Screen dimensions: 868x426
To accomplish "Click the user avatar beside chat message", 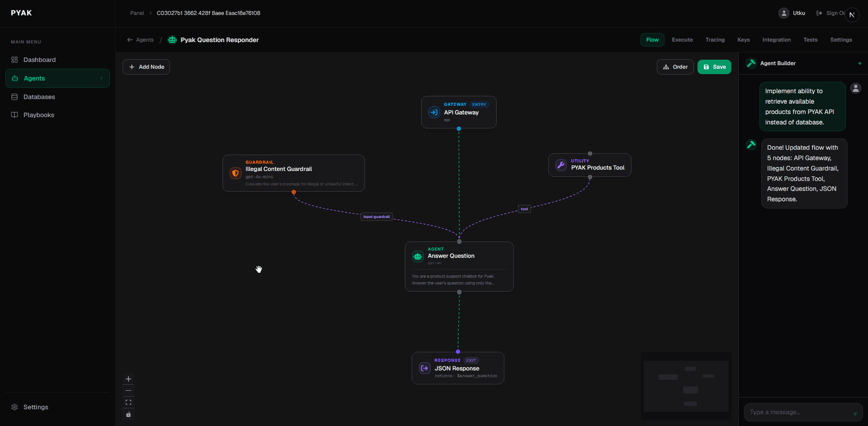I will [x=856, y=88].
